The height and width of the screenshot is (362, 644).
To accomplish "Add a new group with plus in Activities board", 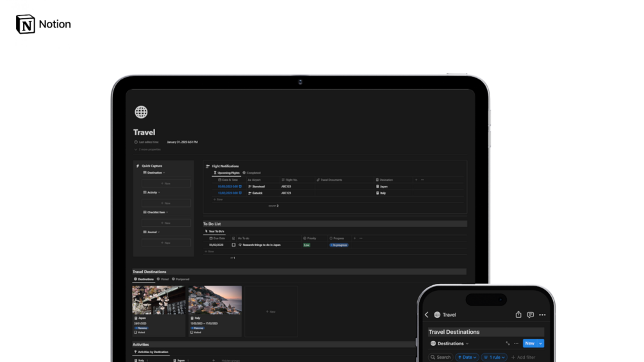I will pos(213,360).
